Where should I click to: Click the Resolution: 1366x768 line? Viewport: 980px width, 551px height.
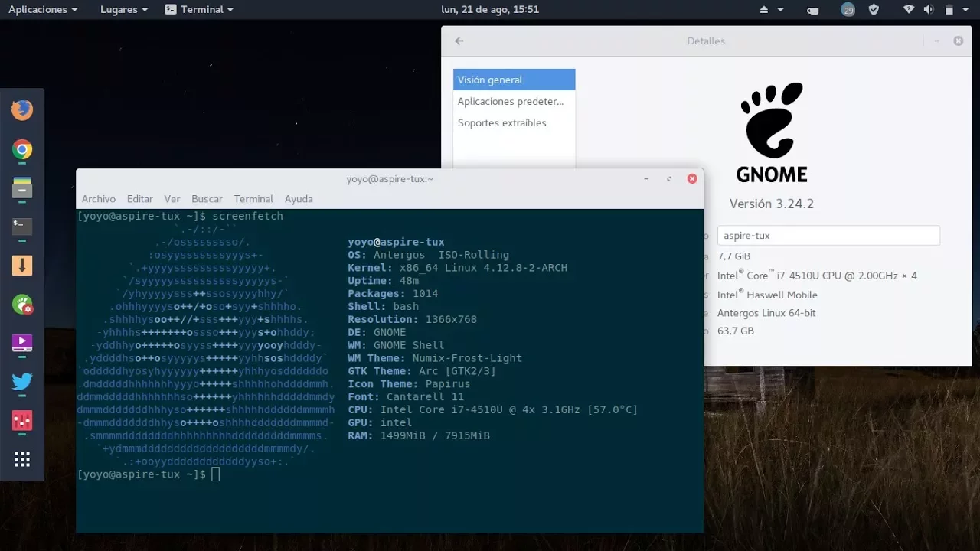coord(412,319)
